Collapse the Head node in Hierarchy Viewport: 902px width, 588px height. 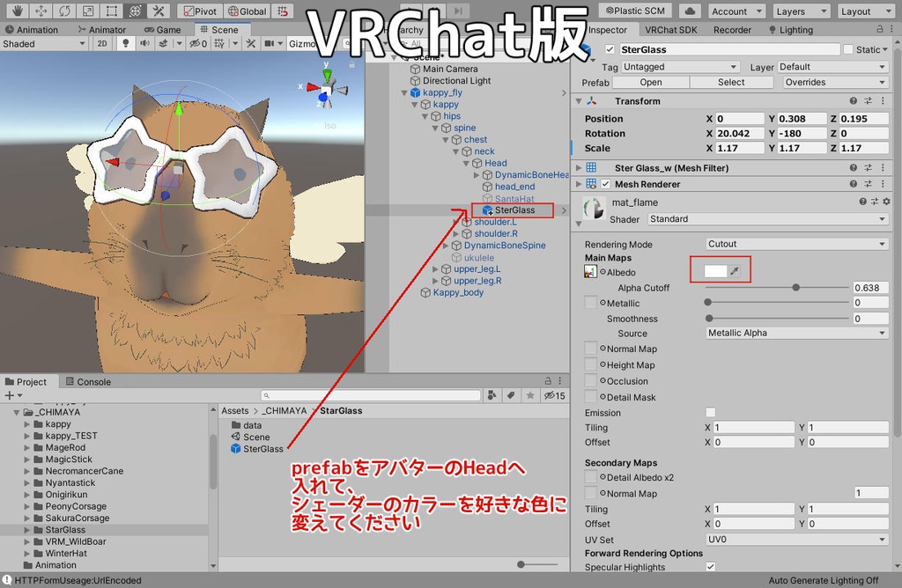tap(467, 163)
